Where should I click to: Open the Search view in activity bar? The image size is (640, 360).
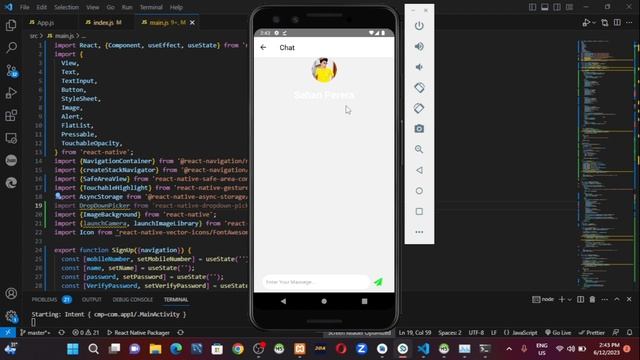coord(11,48)
